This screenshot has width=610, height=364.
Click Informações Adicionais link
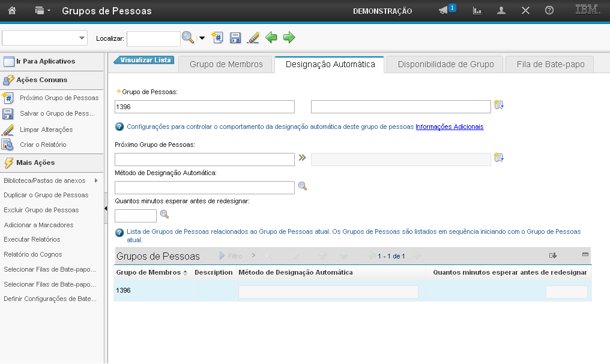click(449, 127)
